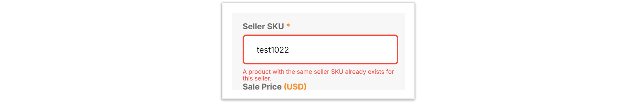
Task: Click the Seller SKU input field
Action: (x=320, y=49)
